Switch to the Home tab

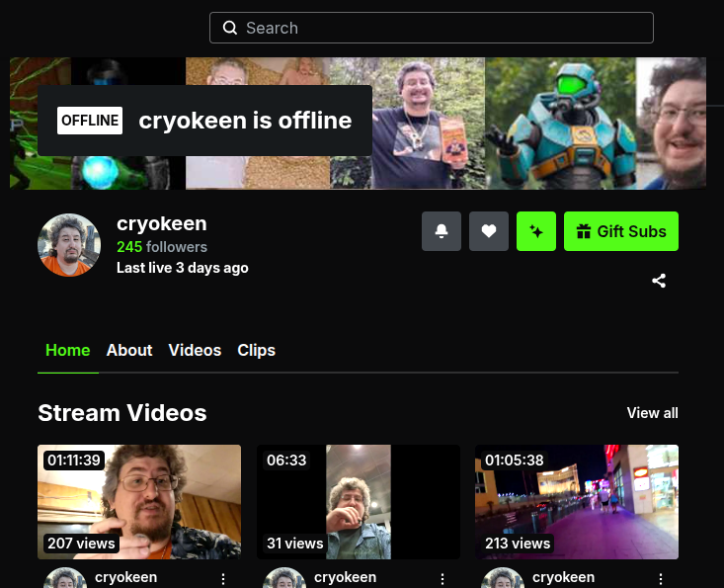pyautogui.click(x=68, y=350)
